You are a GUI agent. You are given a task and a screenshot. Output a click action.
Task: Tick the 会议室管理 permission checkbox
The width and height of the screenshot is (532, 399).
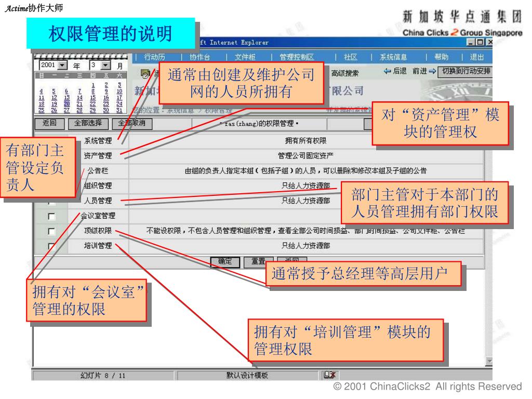pyautogui.click(x=51, y=216)
